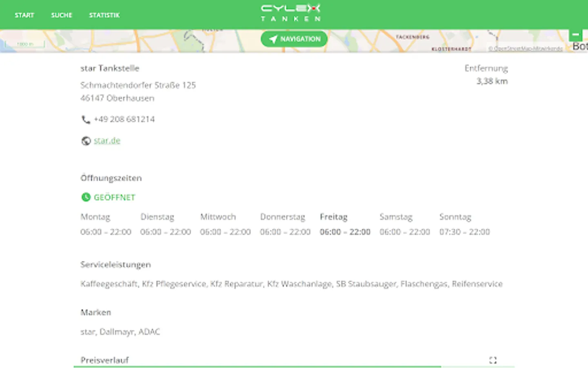Open the star.de website link
Image resolution: width=588 pixels, height=368 pixels.
107,140
